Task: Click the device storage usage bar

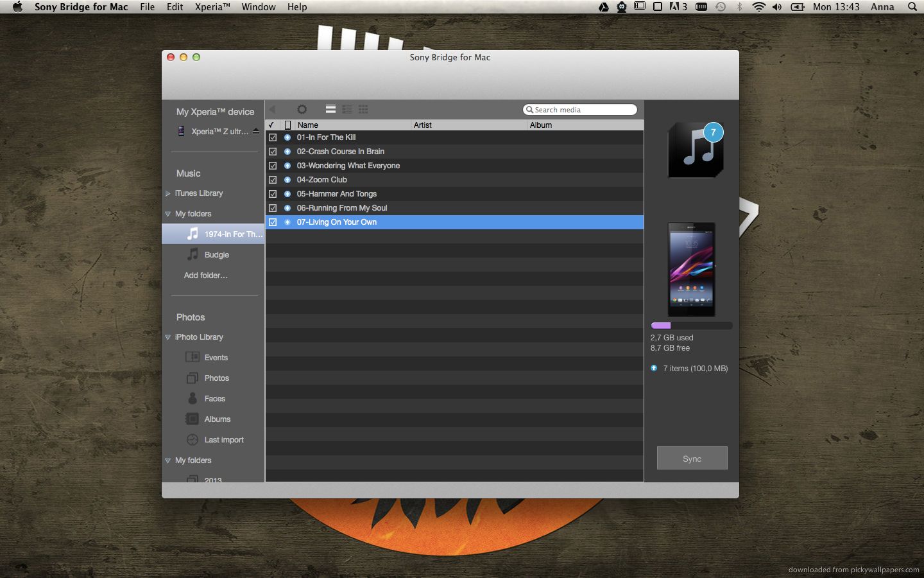Action: click(x=692, y=326)
